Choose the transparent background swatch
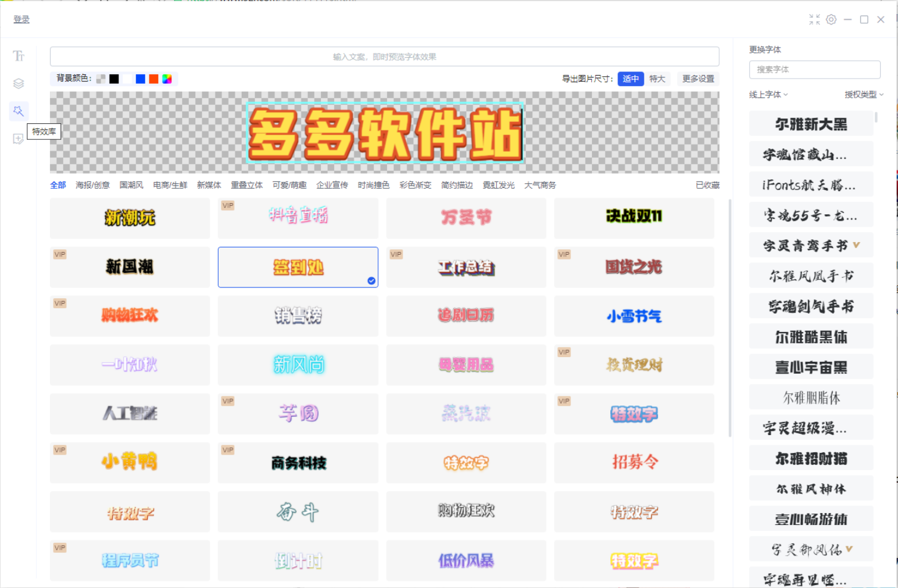The width and height of the screenshot is (898, 588). [x=101, y=79]
